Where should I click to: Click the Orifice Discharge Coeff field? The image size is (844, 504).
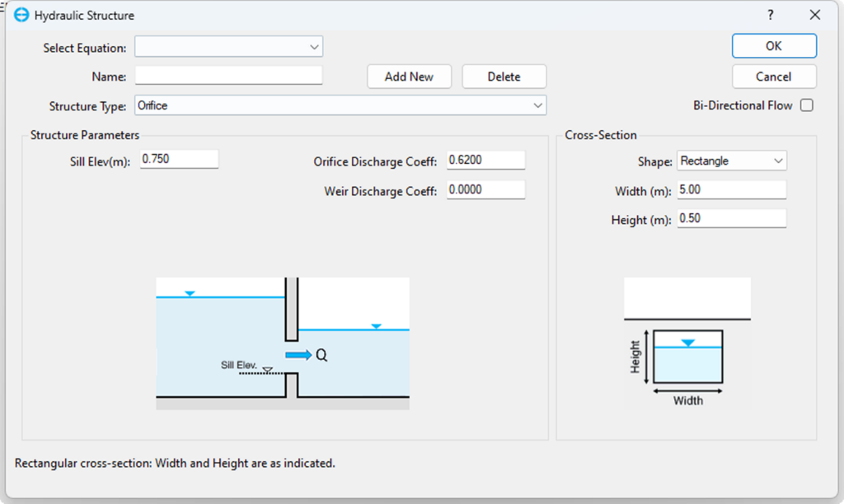coord(485,160)
